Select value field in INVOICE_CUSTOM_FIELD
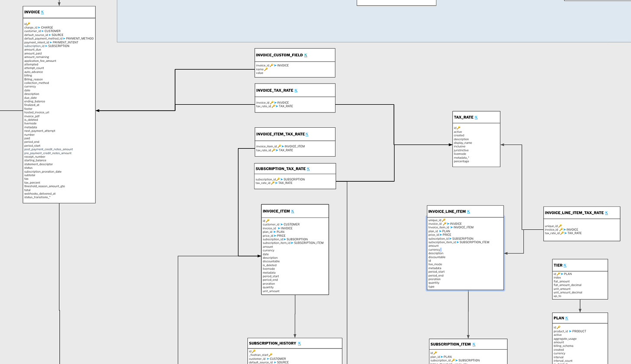 click(x=260, y=73)
